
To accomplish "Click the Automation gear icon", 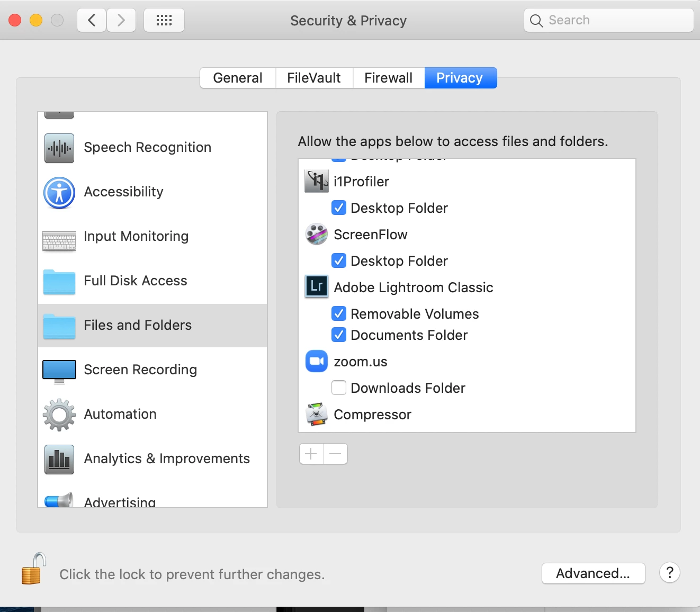I will tap(59, 415).
